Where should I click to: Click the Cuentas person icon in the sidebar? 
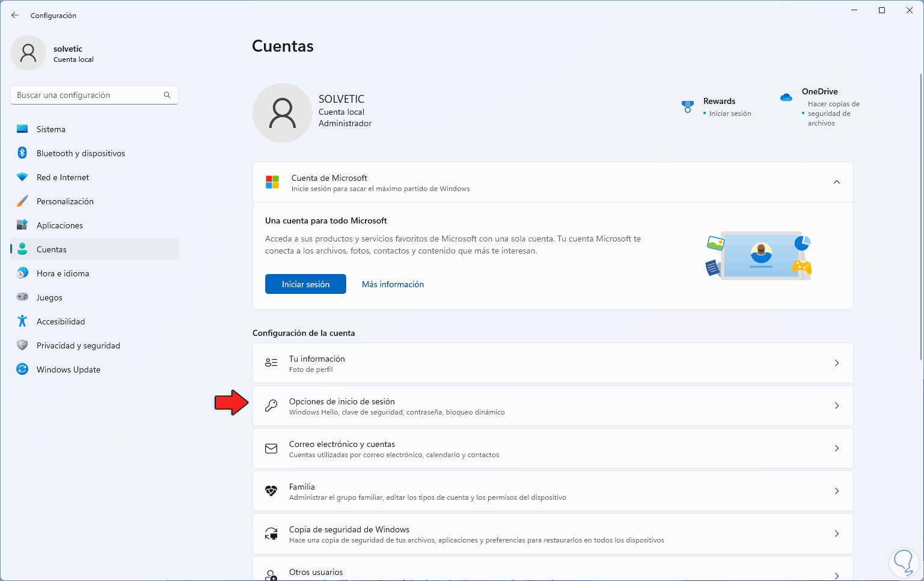pyautogui.click(x=22, y=249)
